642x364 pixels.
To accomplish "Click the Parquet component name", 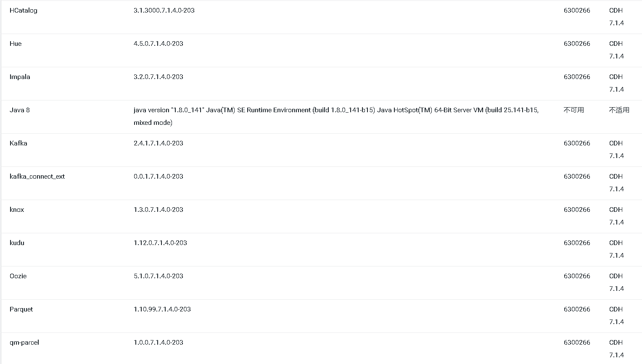I will tap(21, 309).
